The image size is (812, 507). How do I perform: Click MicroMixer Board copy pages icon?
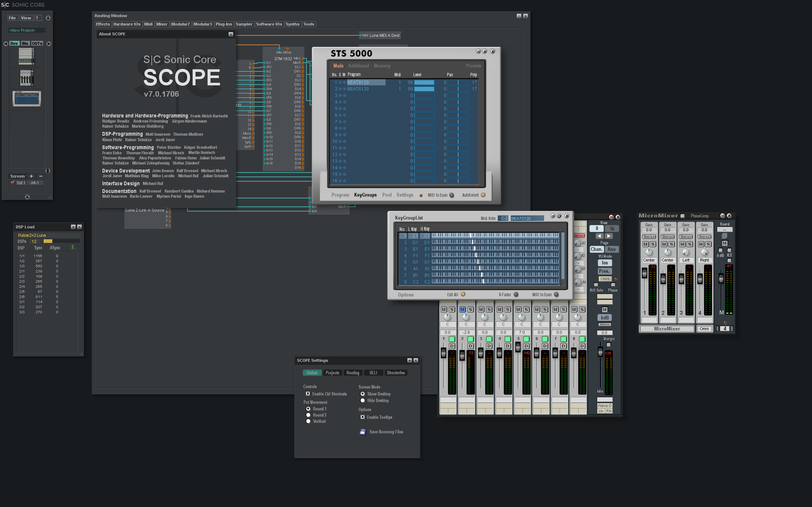(724, 236)
